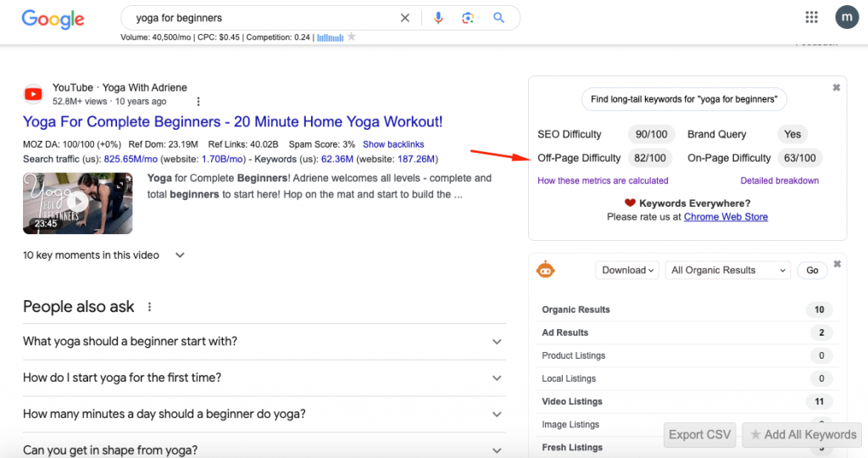The image size is (868, 458).
Task: Click the On-Page Difficulty 63/100 value
Action: pyautogui.click(x=800, y=159)
